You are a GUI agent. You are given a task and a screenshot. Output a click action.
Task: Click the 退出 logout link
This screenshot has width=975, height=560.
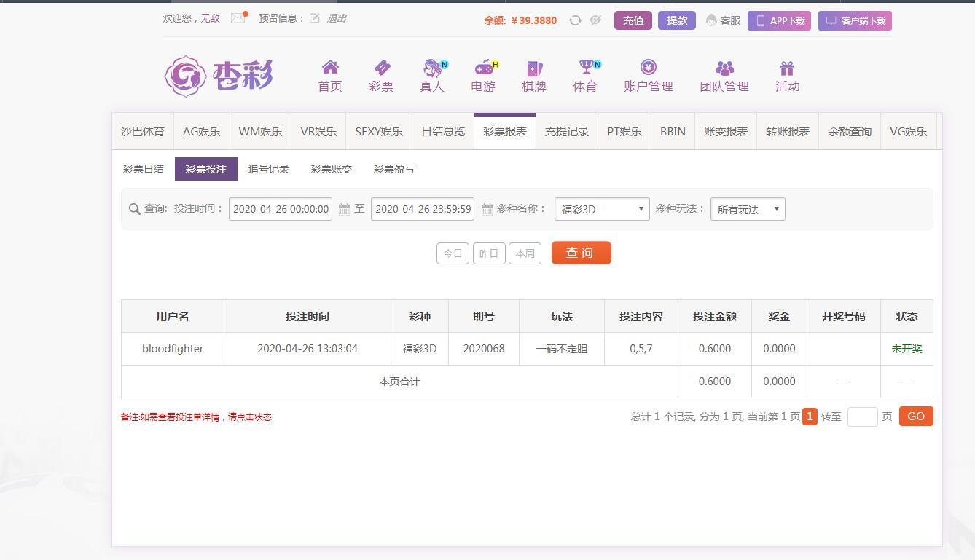[337, 18]
